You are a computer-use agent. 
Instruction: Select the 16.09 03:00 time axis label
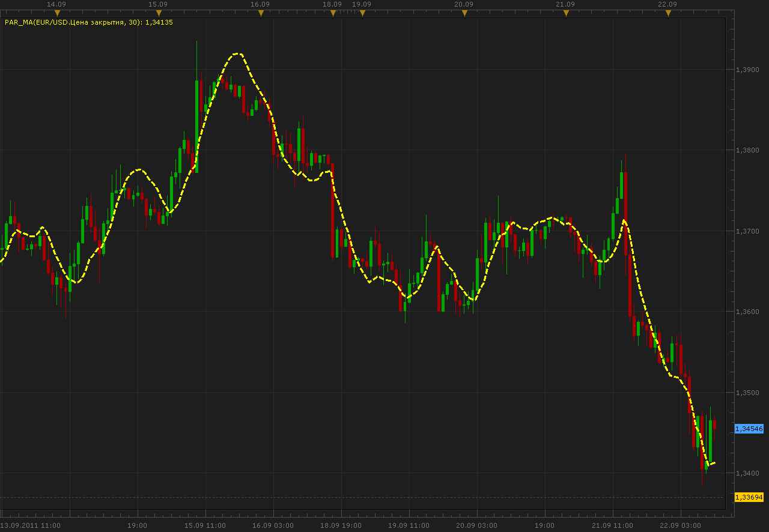tap(273, 525)
